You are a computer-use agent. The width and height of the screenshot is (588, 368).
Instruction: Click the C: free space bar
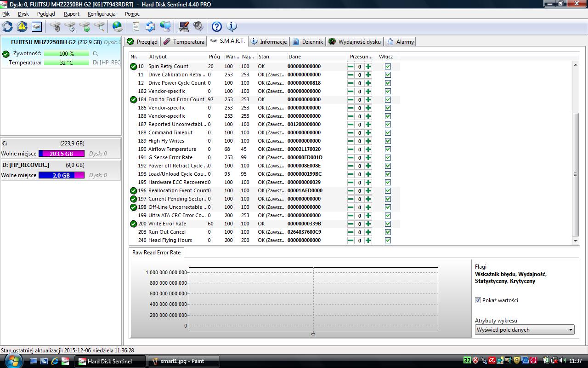click(62, 154)
